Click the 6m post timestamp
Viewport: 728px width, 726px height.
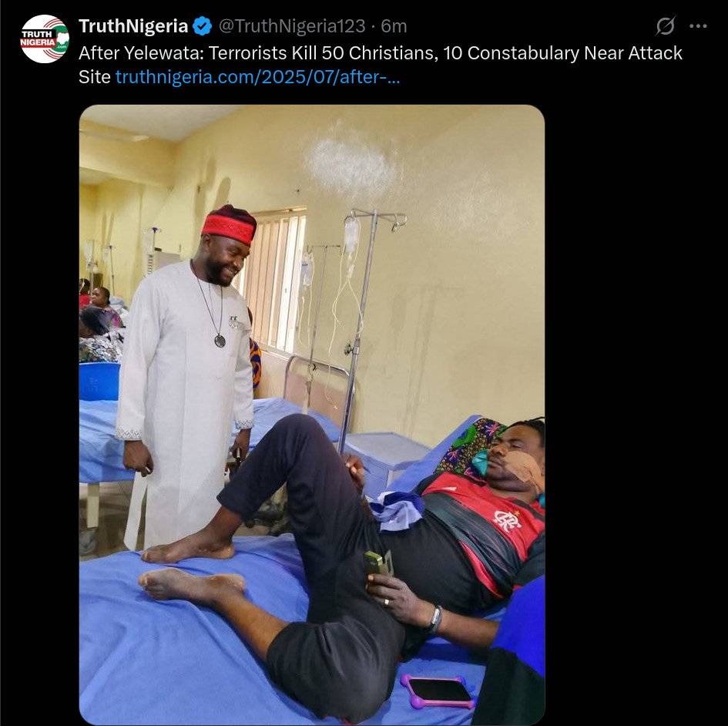(x=394, y=26)
